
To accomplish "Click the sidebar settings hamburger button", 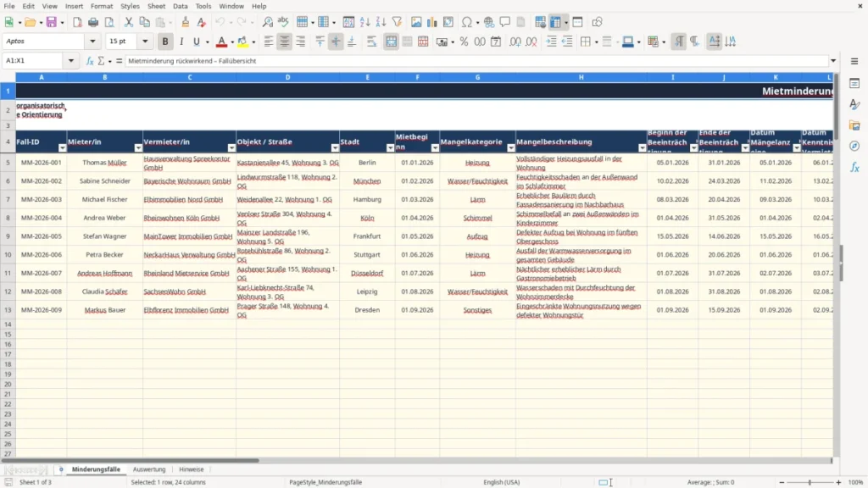I will [x=854, y=61].
